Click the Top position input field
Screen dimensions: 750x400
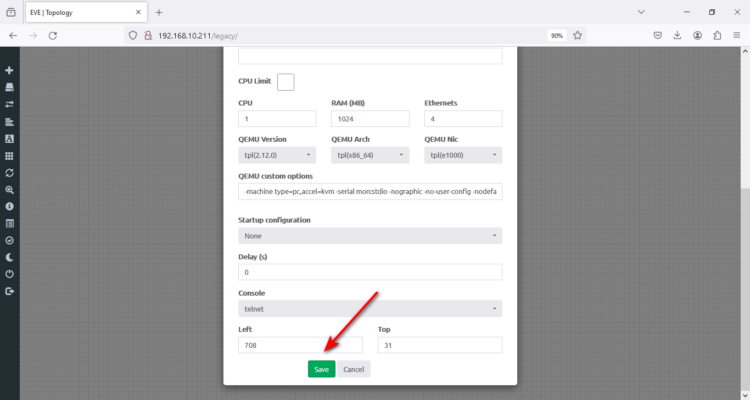[440, 345]
